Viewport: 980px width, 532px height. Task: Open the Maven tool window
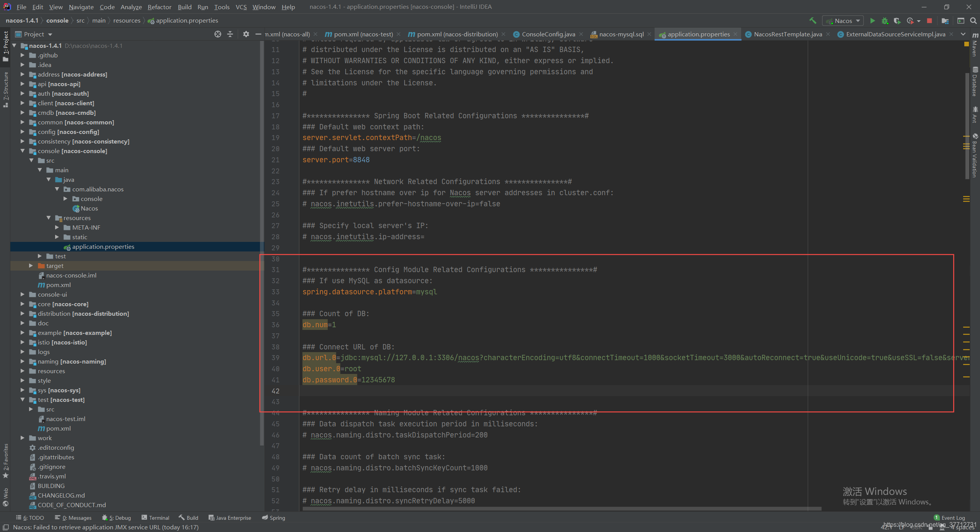975,45
